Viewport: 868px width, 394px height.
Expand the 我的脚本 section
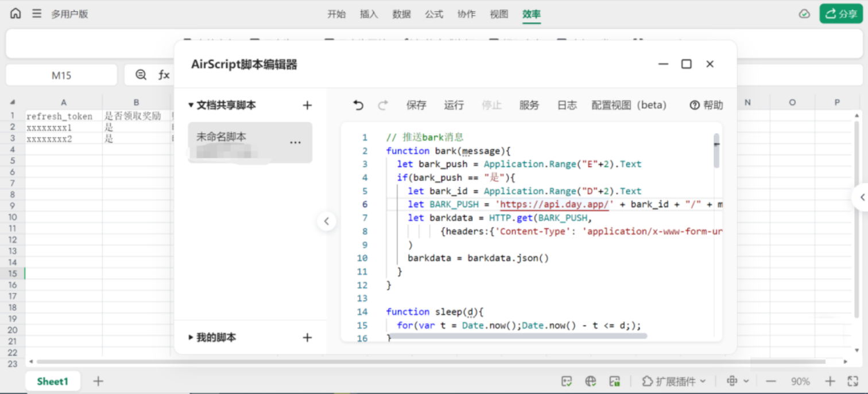(191, 337)
